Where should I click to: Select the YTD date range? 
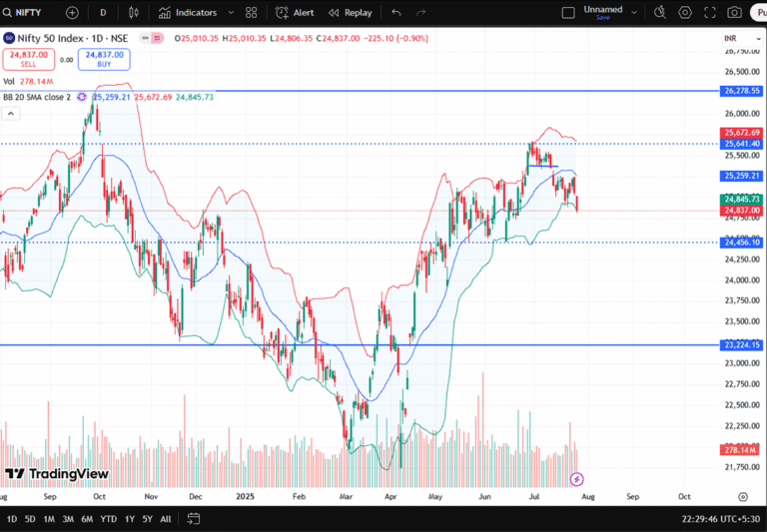[x=108, y=519]
